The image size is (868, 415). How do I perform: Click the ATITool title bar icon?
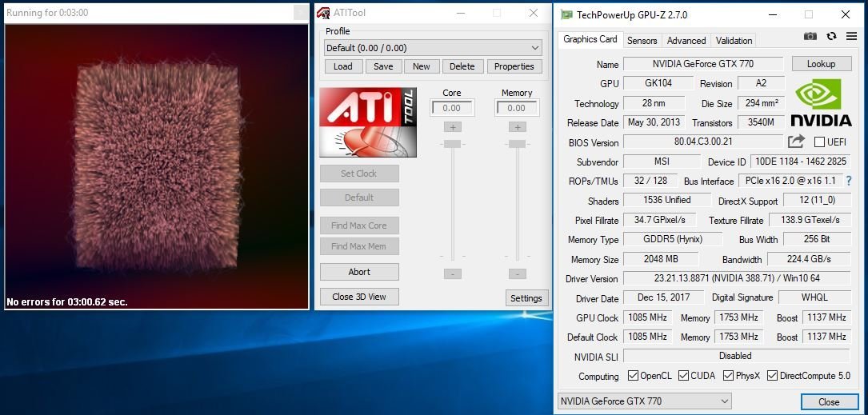(x=323, y=13)
